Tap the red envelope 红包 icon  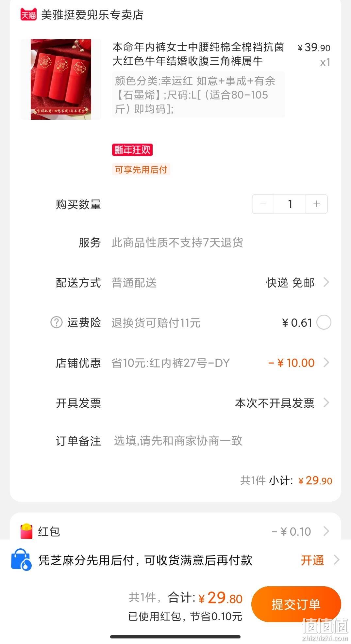click(x=26, y=531)
